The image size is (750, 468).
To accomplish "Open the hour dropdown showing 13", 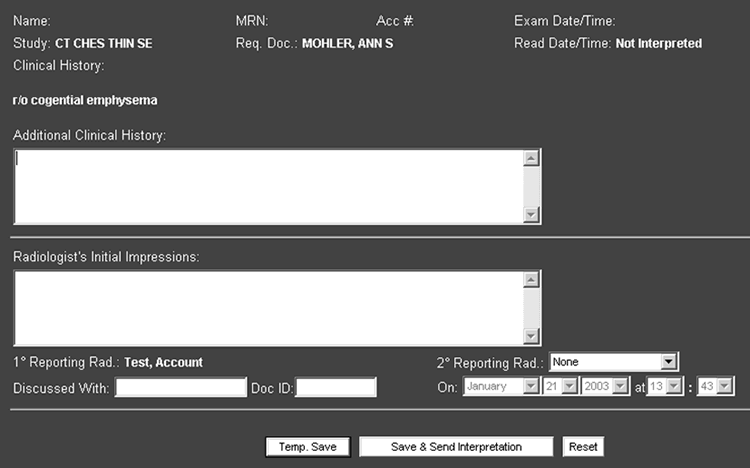I will coord(665,386).
